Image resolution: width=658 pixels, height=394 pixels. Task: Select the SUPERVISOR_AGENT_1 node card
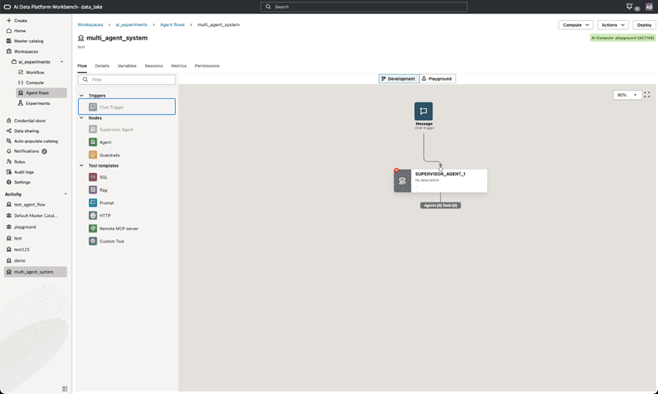(440, 180)
